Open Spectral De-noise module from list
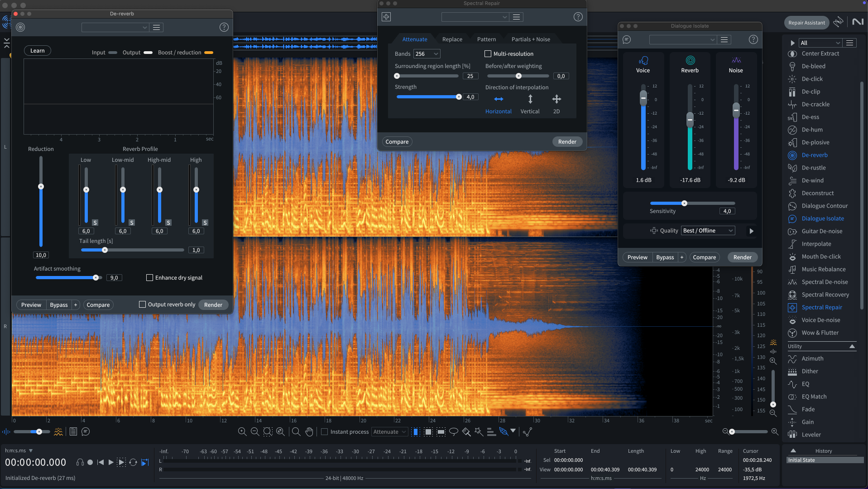The image size is (868, 489). point(825,282)
